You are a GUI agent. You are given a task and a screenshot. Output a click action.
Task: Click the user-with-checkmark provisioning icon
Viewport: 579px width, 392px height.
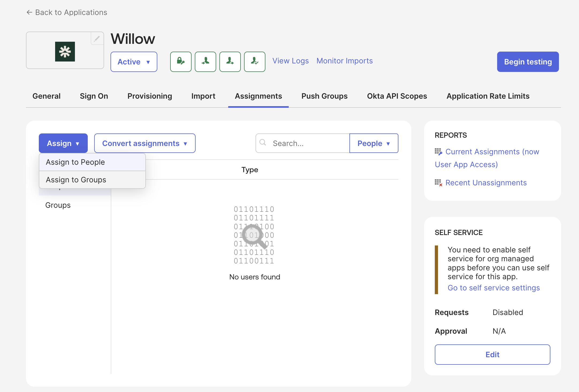[255, 62]
